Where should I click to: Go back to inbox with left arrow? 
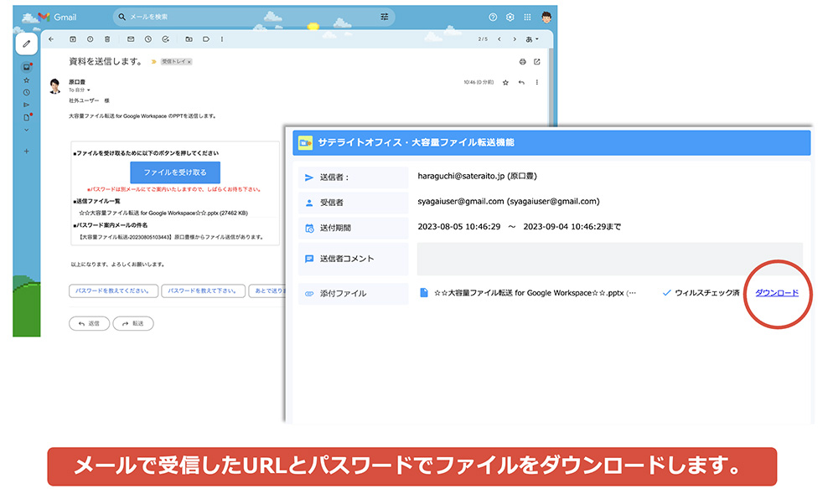pos(51,39)
